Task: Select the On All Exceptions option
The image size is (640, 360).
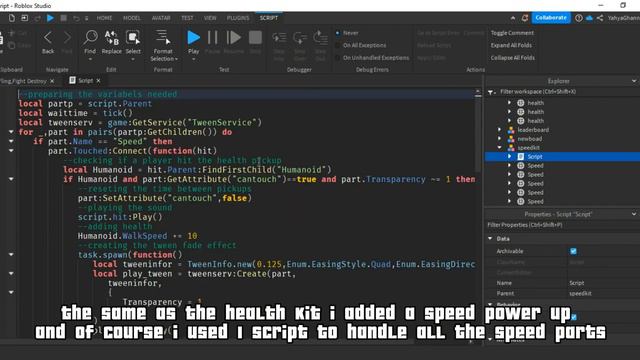Action: (338, 45)
